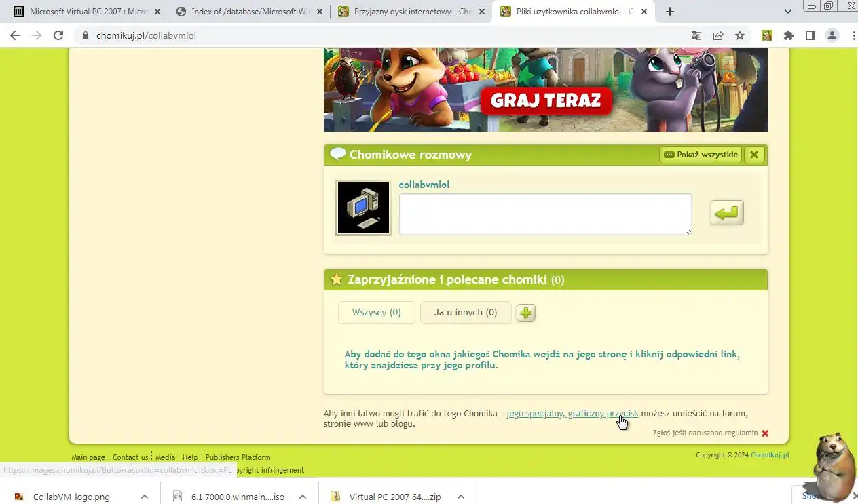Select the Pliki użytkownika collabvmlol tab

pos(574,12)
